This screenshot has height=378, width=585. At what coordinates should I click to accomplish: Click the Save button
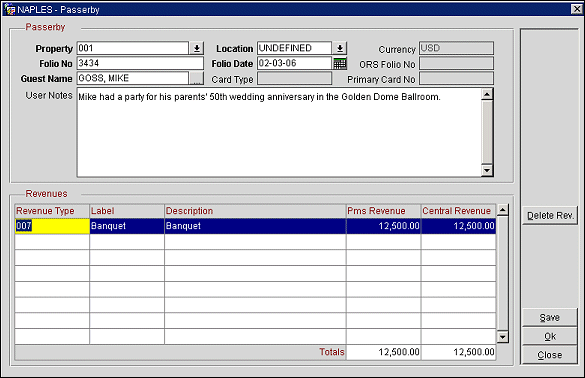550,318
